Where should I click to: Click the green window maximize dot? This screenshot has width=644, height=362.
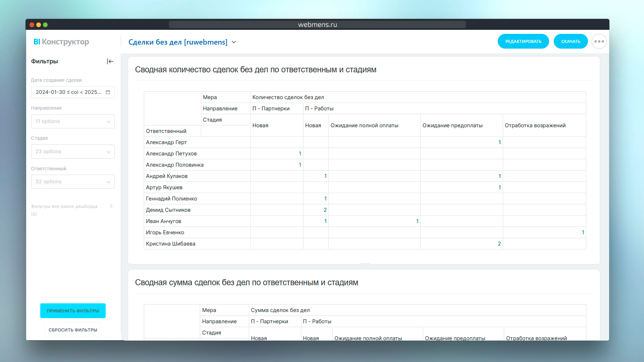click(45, 25)
